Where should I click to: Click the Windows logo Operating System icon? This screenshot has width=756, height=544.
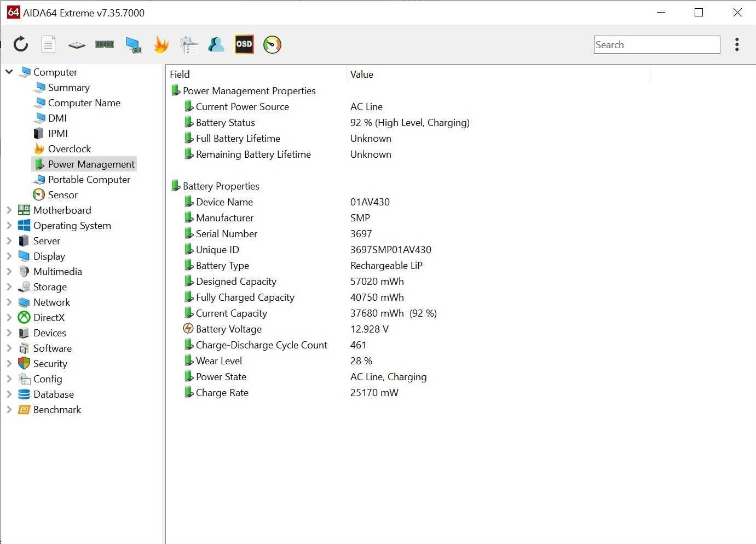pos(24,225)
